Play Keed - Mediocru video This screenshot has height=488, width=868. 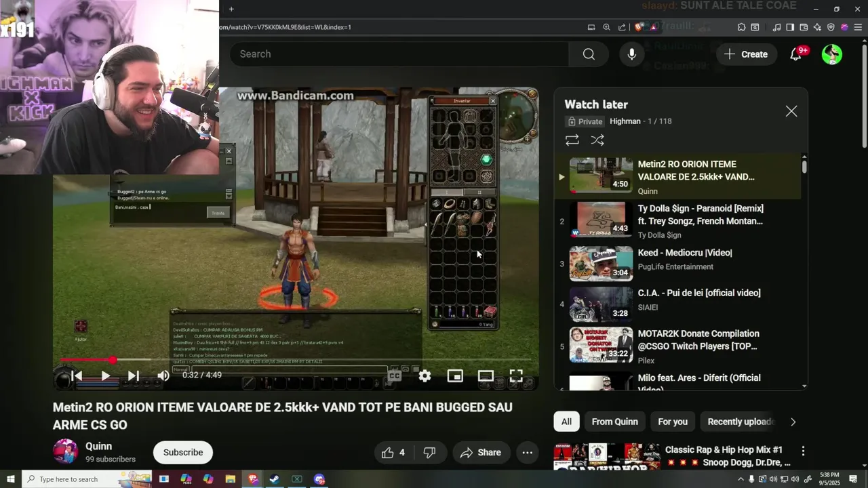tap(678, 264)
